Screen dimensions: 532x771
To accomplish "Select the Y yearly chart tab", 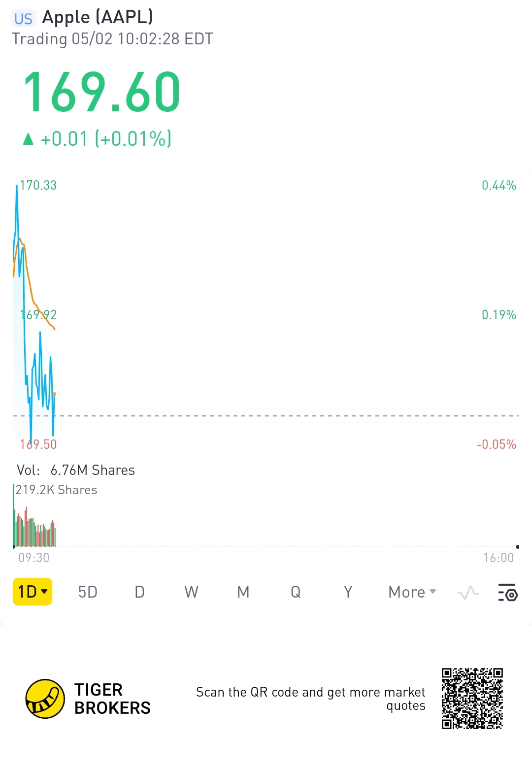I will click(x=348, y=592).
